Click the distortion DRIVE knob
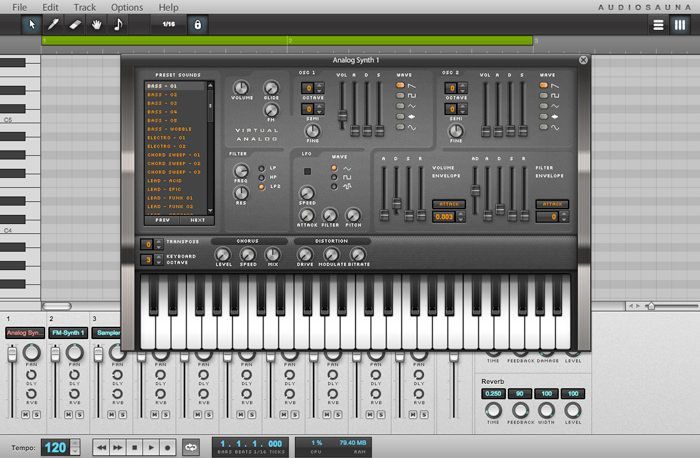The width and height of the screenshot is (700, 458). pos(304,254)
